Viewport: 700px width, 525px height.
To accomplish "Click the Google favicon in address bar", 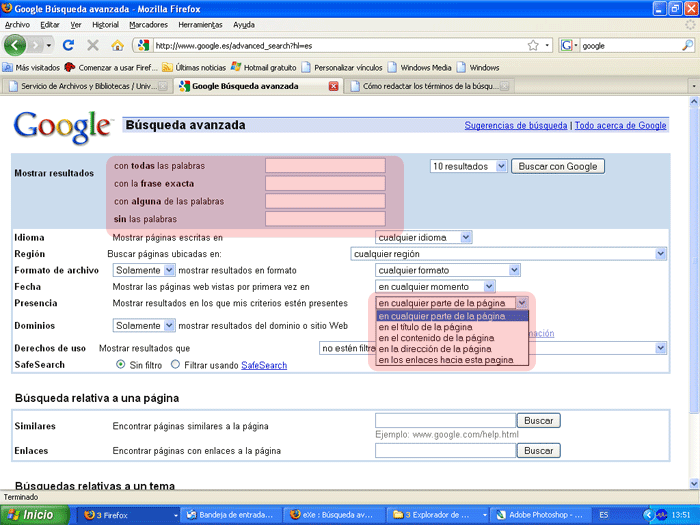I will 143,45.
